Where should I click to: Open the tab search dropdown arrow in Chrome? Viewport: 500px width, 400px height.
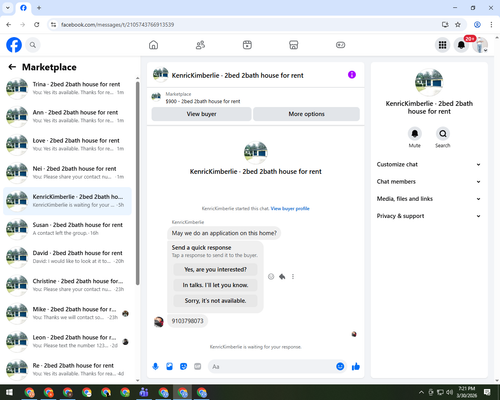(8, 8)
